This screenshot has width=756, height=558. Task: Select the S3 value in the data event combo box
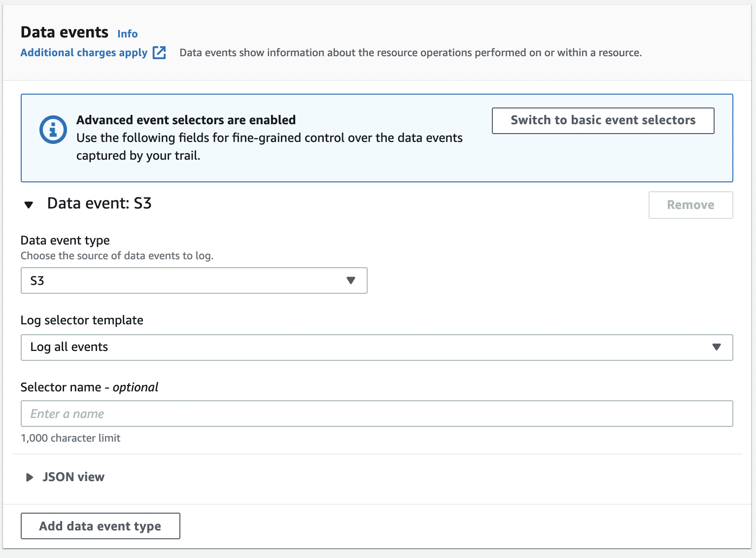[x=194, y=280]
